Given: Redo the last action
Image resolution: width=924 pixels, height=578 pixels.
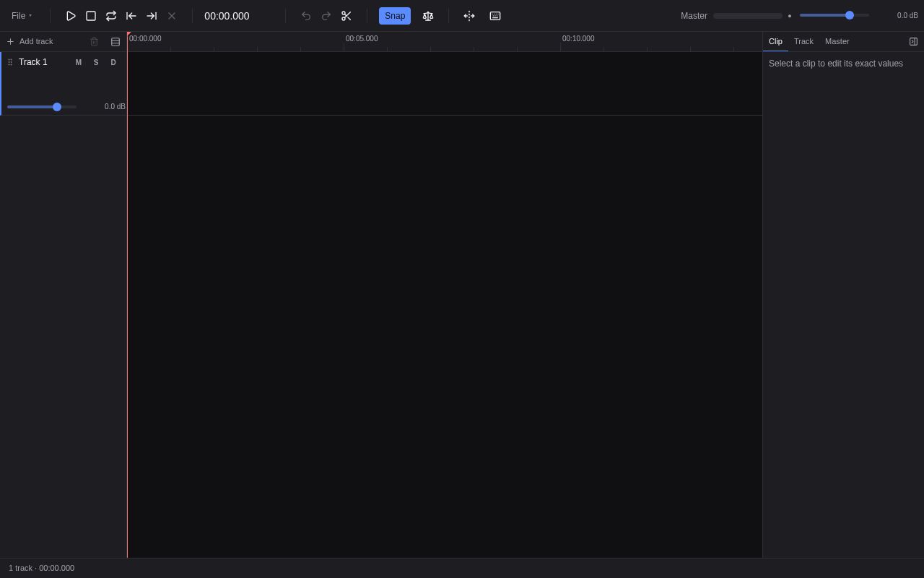Looking at the screenshot, I should point(326,16).
